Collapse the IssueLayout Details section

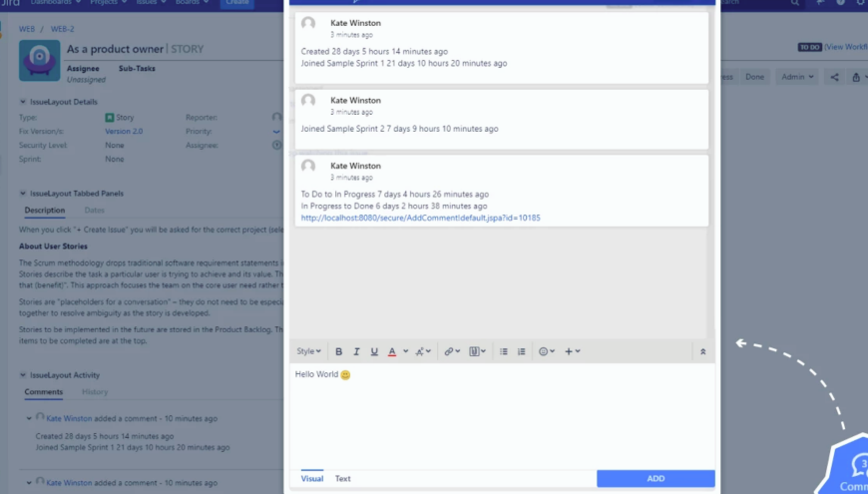(x=23, y=102)
